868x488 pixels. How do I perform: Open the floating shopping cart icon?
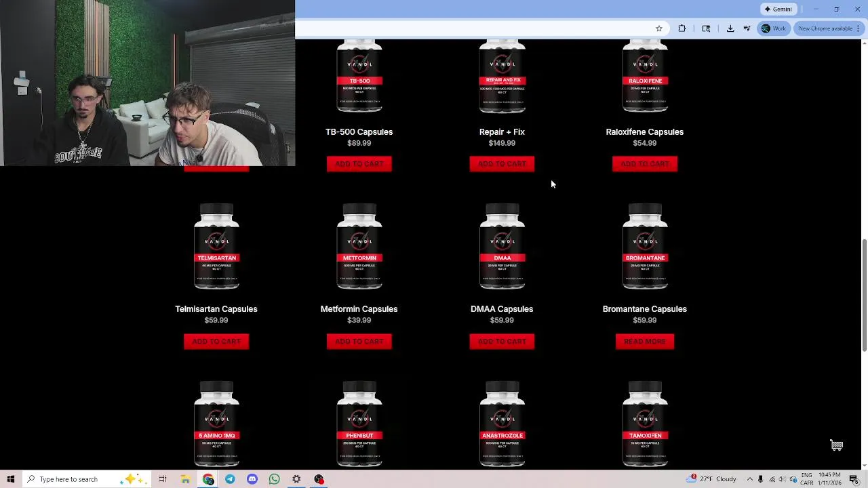coord(837,445)
